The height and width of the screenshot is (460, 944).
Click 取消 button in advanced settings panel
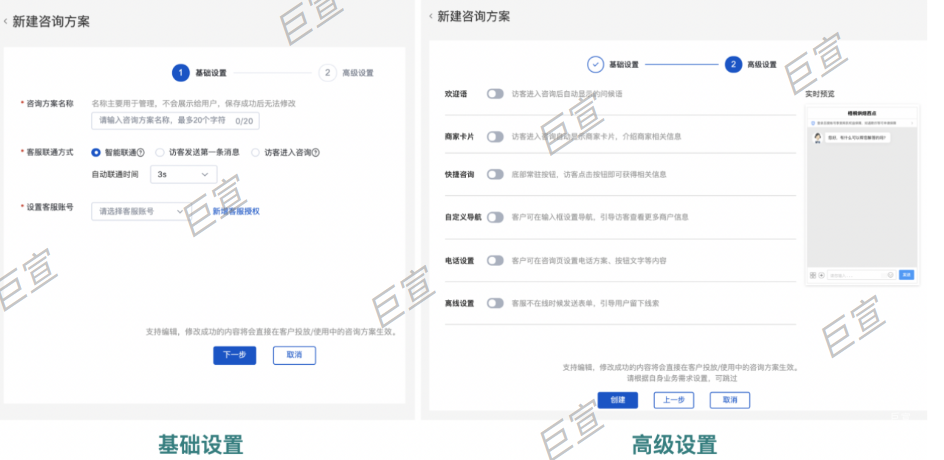[x=730, y=400]
